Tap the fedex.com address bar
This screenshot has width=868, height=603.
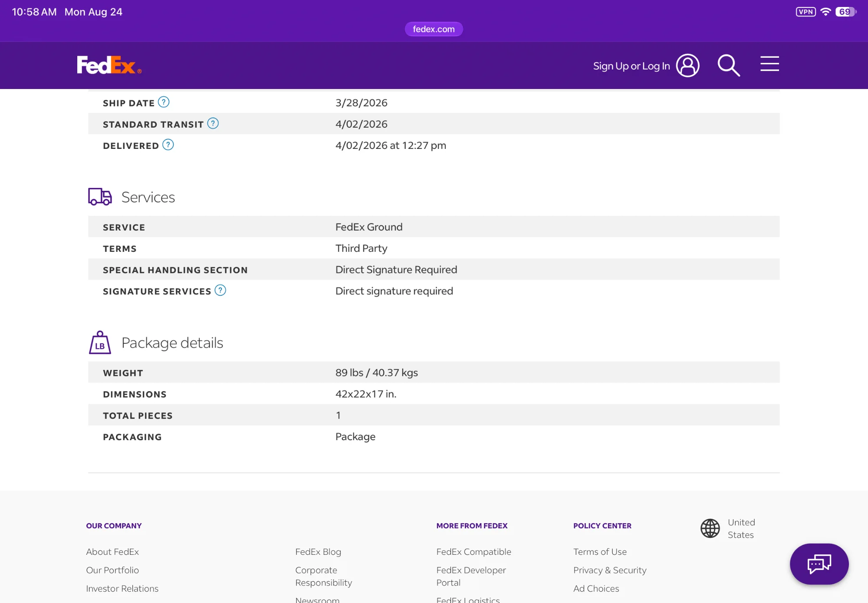pyautogui.click(x=434, y=29)
